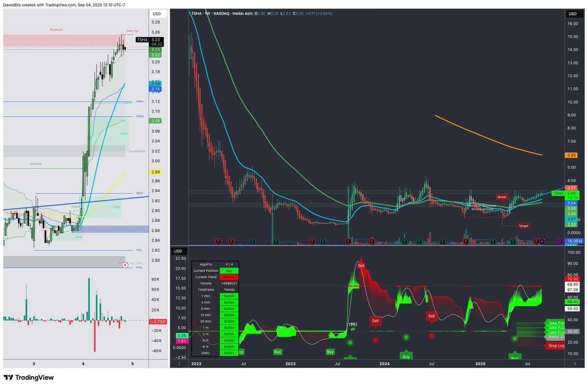Click the PMH level label
Screen dimensions: 588x387
140,101
